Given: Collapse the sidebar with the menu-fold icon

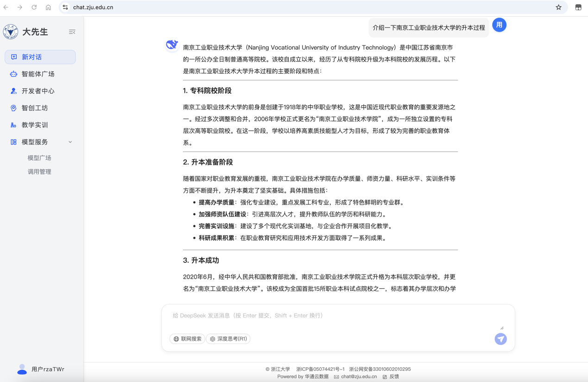Looking at the screenshot, I should coord(72,32).
